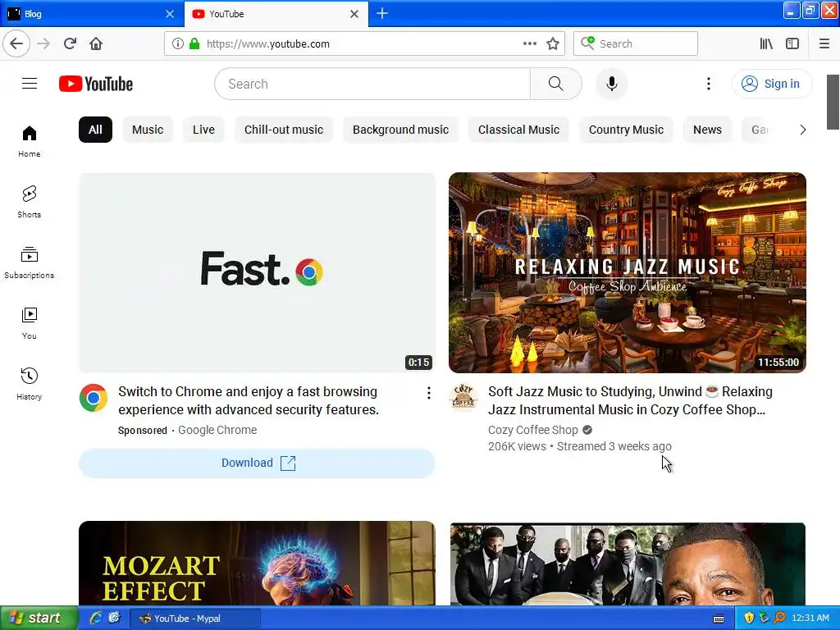Close the YouTube browser tab
The height and width of the screenshot is (630, 840).
pyautogui.click(x=354, y=14)
